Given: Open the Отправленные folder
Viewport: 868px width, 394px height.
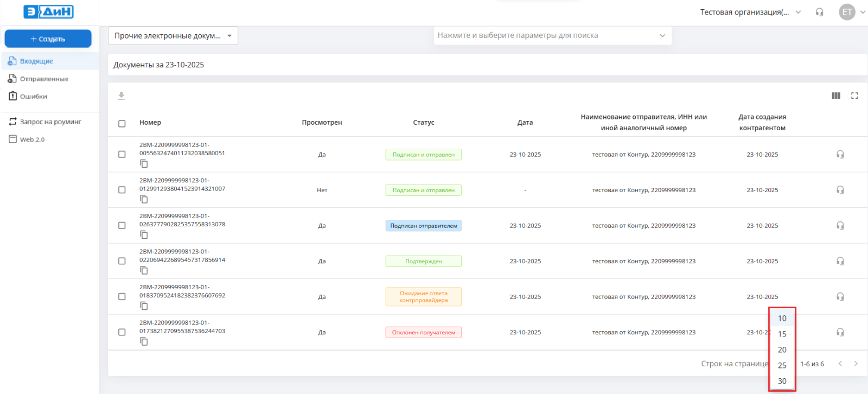Looking at the screenshot, I should [x=44, y=79].
